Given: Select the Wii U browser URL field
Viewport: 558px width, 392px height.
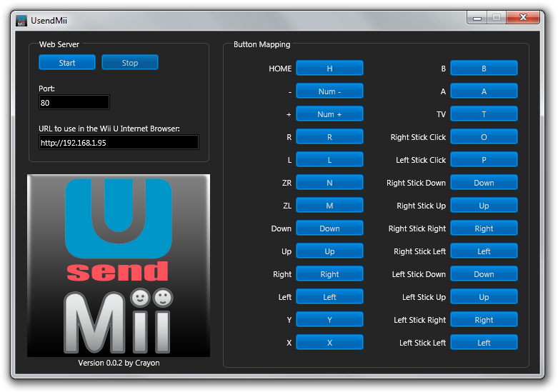Looking at the screenshot, I should click(x=119, y=142).
